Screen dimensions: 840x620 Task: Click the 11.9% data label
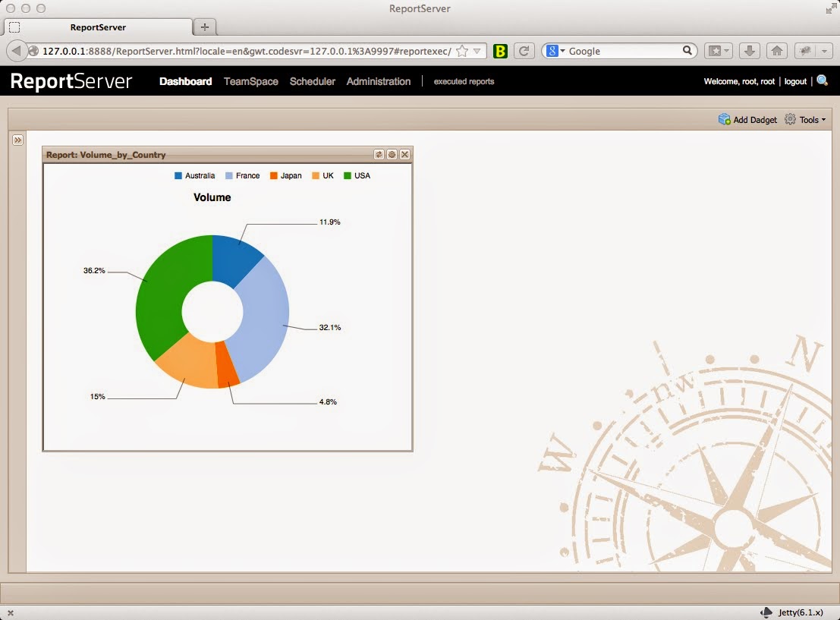click(x=330, y=222)
